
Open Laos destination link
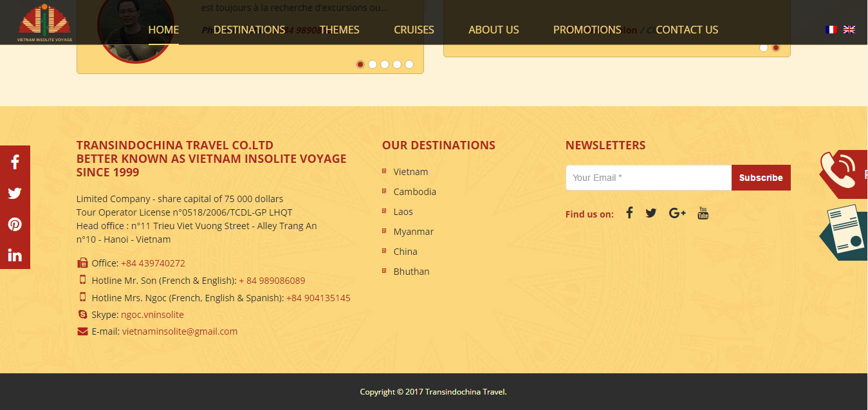tap(403, 212)
